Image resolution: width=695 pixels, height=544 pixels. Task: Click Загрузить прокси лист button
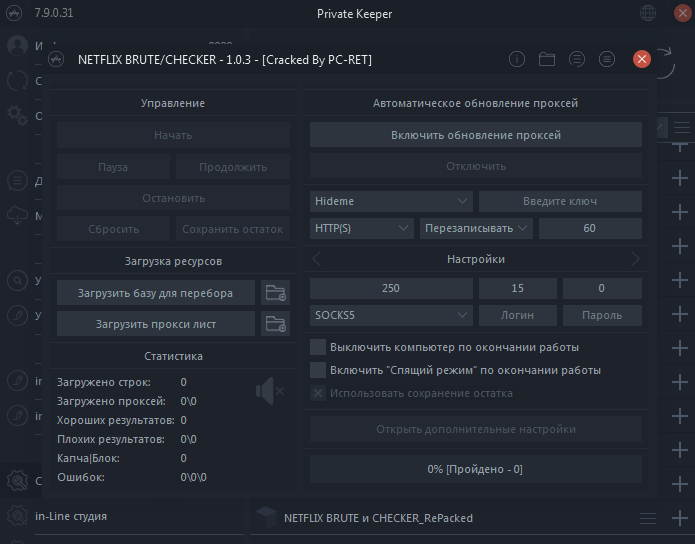(156, 324)
